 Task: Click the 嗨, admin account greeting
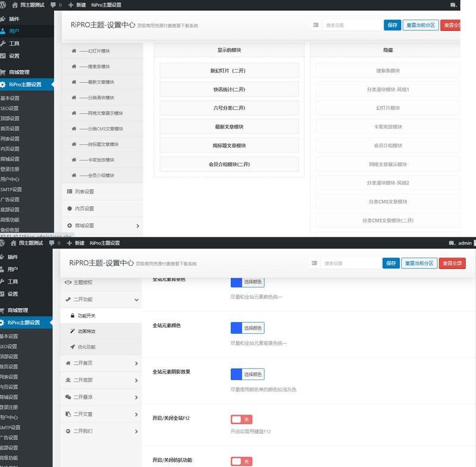460,243
